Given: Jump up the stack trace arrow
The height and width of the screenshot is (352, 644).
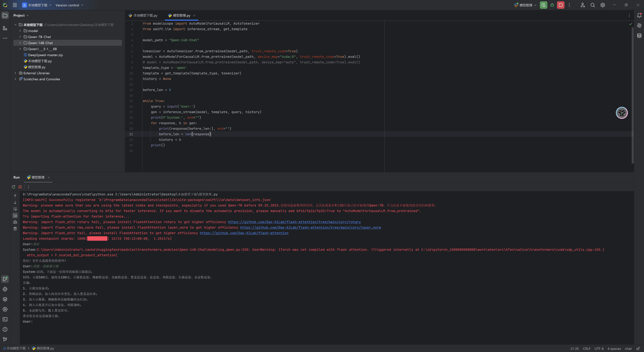Looking at the screenshot, I should click(15, 196).
